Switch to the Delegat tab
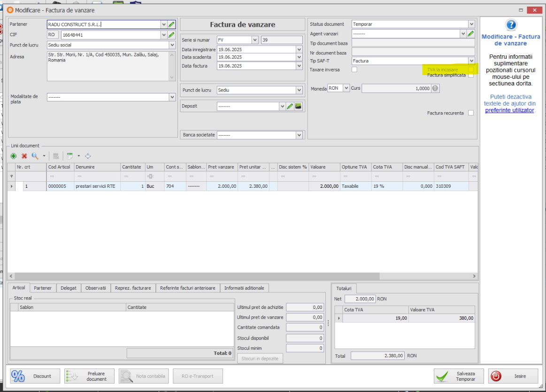 [x=69, y=288]
